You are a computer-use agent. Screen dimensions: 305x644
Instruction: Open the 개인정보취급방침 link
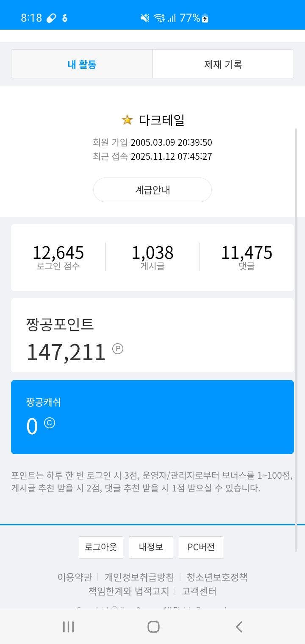click(x=139, y=577)
